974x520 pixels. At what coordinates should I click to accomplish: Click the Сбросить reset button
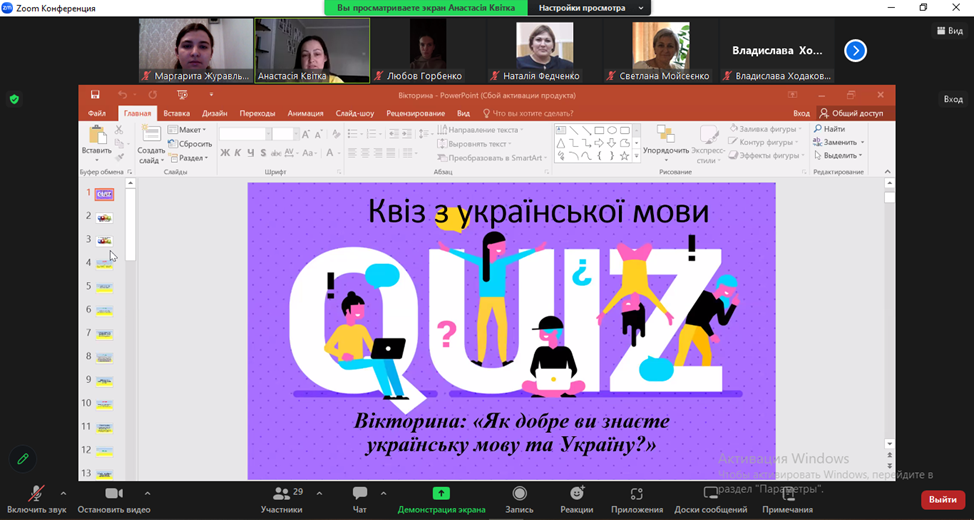click(x=190, y=144)
